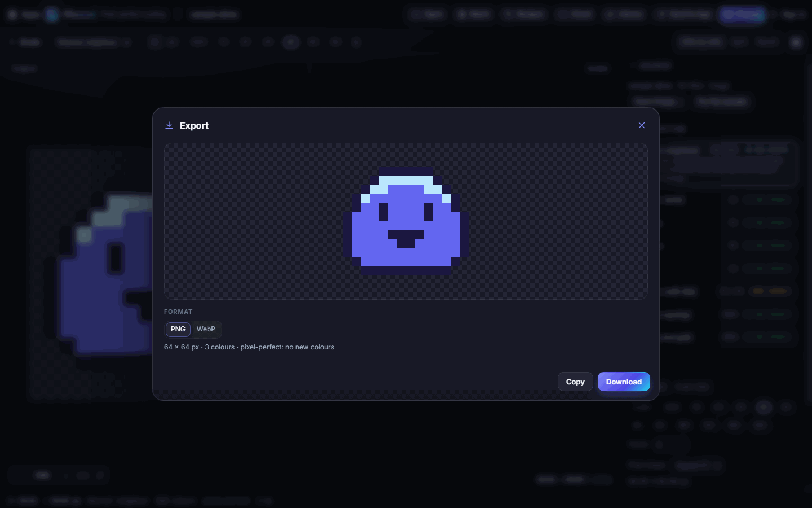Copy the exported image to clipboard
This screenshot has height=508, width=812.
tap(575, 382)
